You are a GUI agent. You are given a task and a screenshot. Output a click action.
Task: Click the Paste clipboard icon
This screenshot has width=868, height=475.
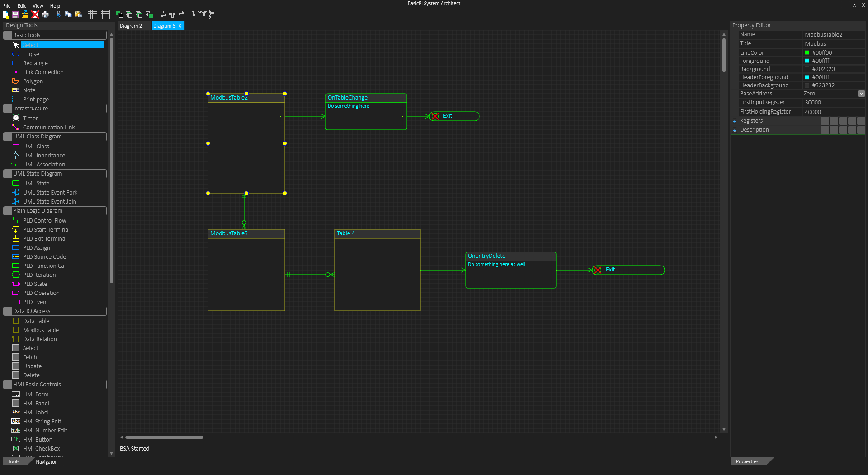[78, 14]
